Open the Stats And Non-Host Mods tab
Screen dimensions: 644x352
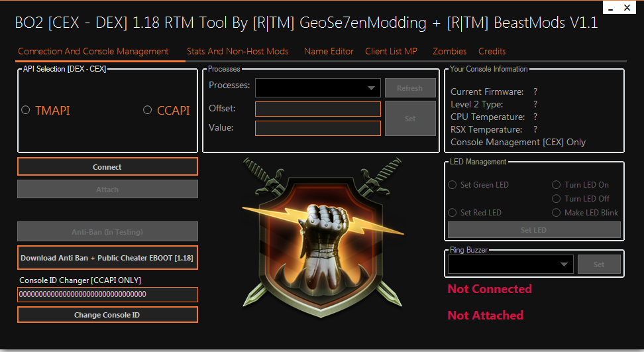coord(237,51)
